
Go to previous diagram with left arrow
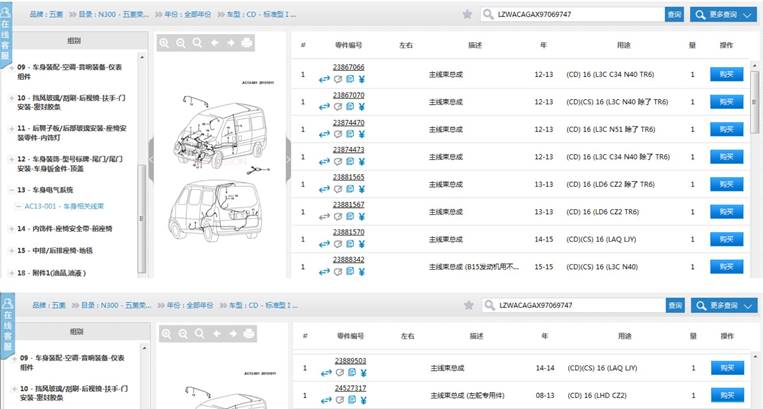click(x=214, y=43)
